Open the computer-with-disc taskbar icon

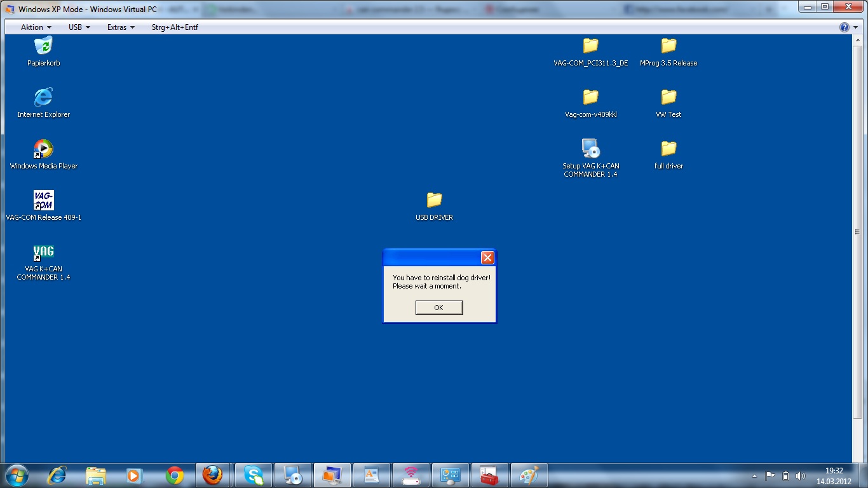click(x=293, y=475)
